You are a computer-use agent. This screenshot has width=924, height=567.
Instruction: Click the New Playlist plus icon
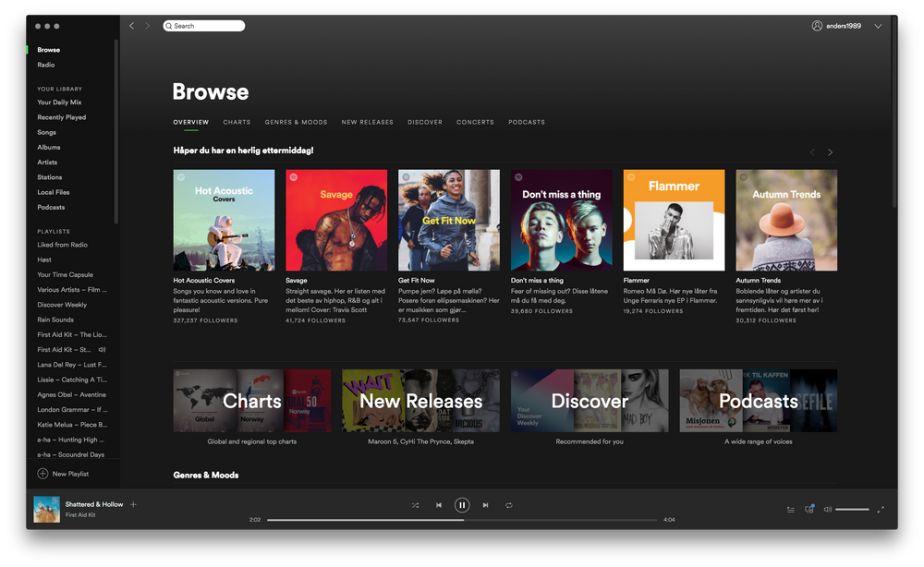[x=43, y=474]
